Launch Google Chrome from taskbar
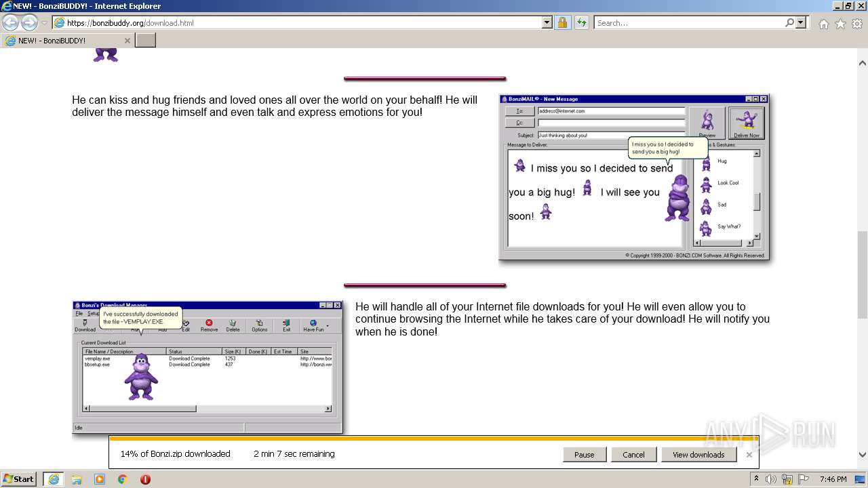 coord(123,479)
